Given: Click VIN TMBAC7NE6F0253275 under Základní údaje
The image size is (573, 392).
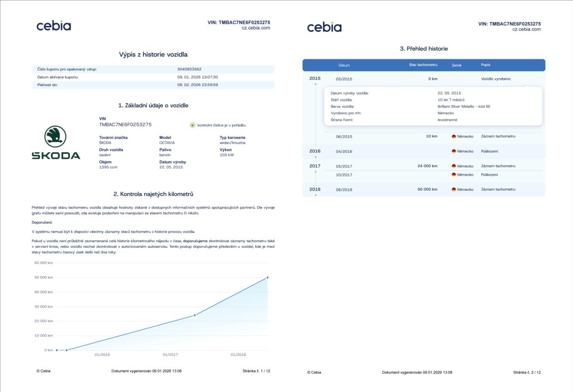Looking at the screenshot, I should click(125, 124).
